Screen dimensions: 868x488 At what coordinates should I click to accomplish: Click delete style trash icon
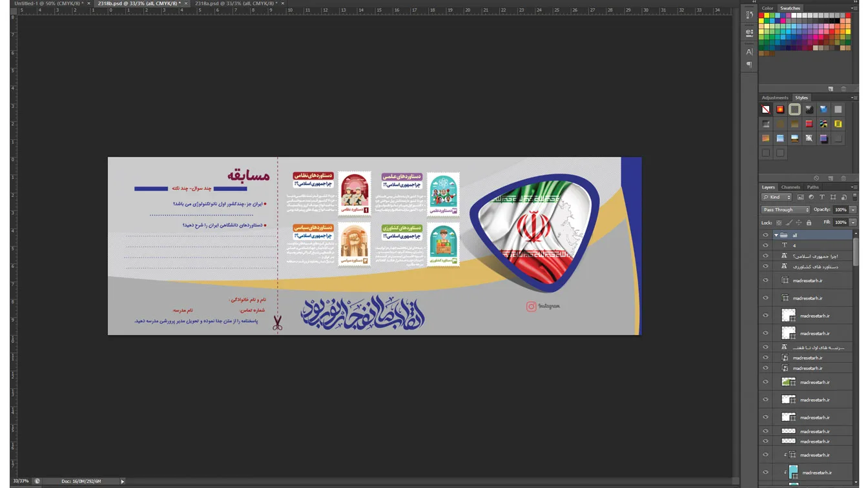coord(843,178)
